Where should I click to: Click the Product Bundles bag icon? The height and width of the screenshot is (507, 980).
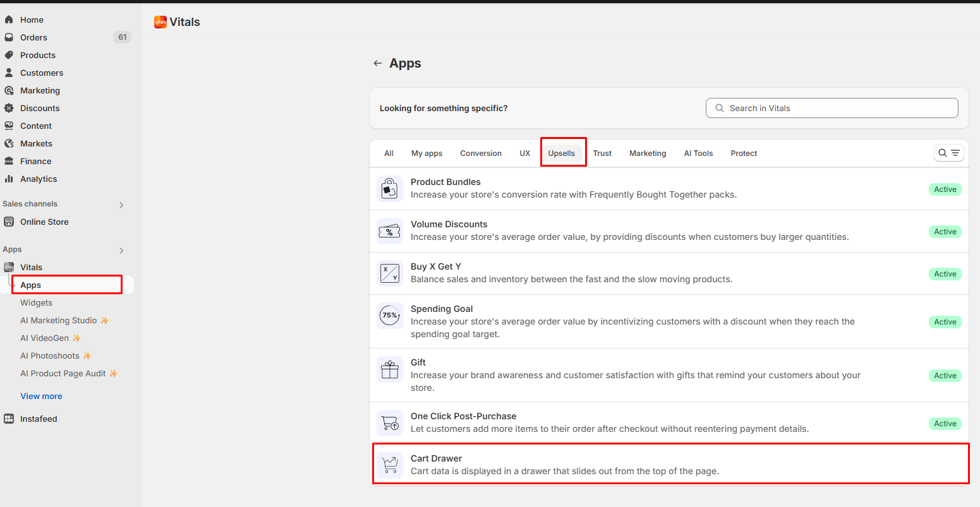tap(390, 188)
